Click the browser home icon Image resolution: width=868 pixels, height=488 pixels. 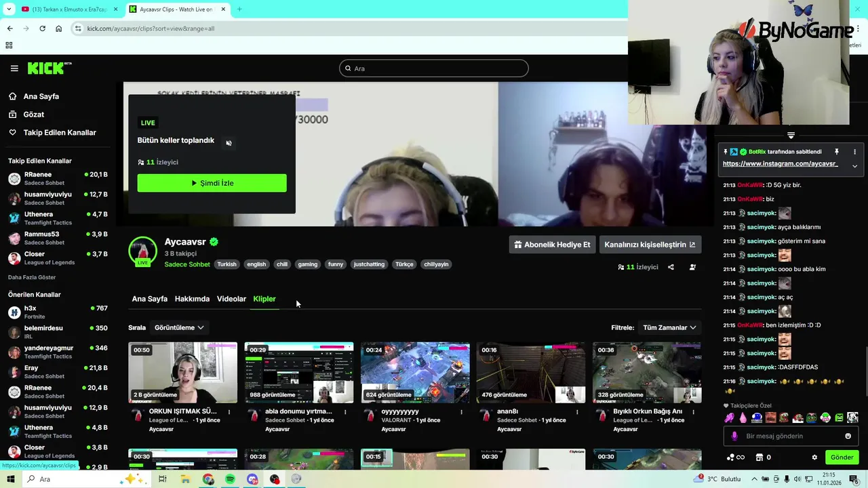pyautogui.click(x=59, y=28)
